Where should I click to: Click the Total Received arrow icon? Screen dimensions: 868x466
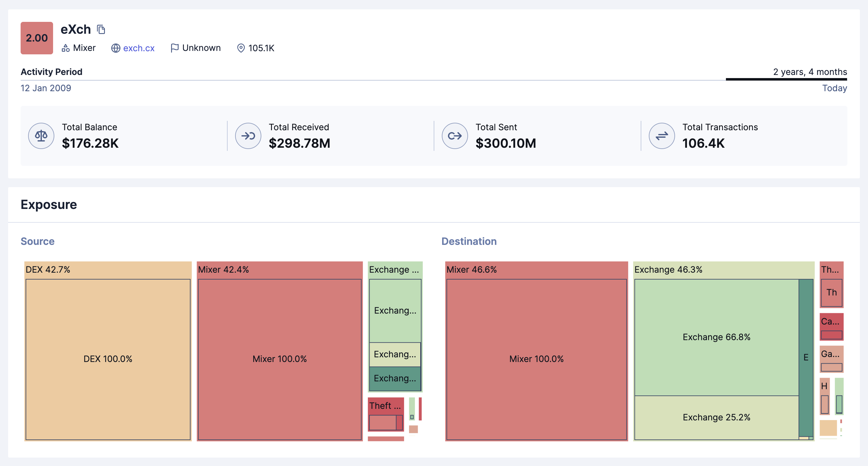click(x=248, y=136)
